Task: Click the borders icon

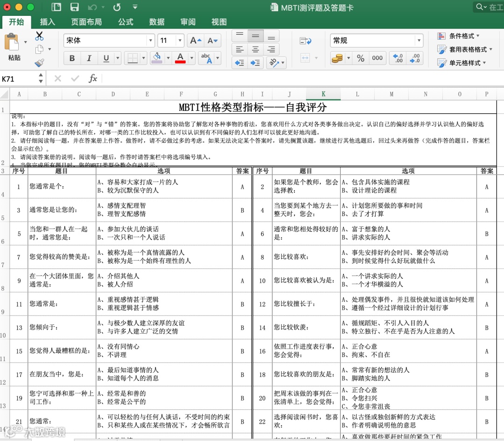Action: [x=133, y=58]
